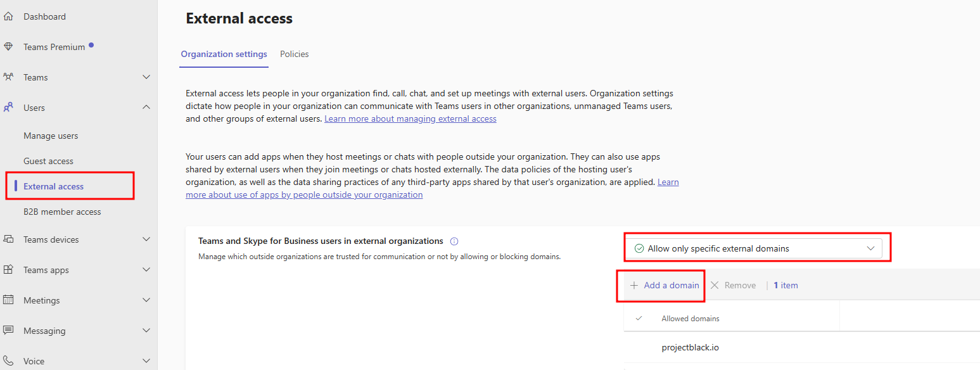
Task: Click the info icon beside external organizations heading
Action: tap(454, 241)
